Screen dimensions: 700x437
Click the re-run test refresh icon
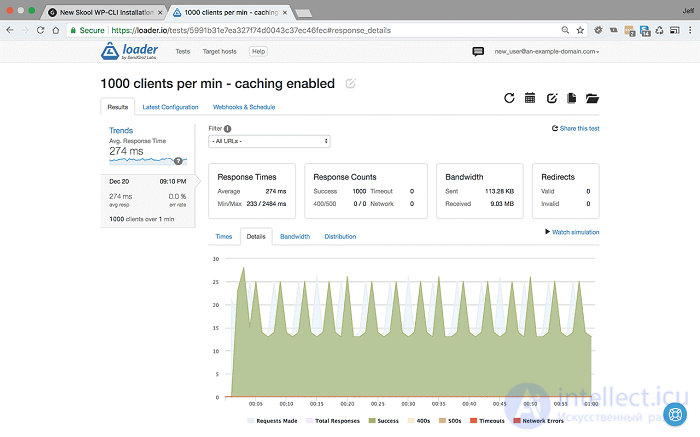tap(509, 98)
